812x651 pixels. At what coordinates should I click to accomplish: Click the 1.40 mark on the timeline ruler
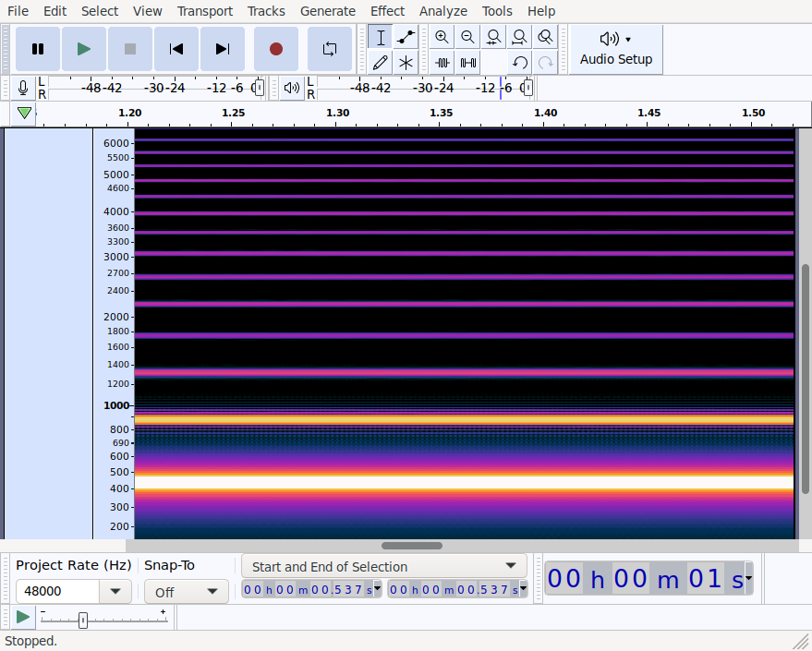[x=546, y=113]
